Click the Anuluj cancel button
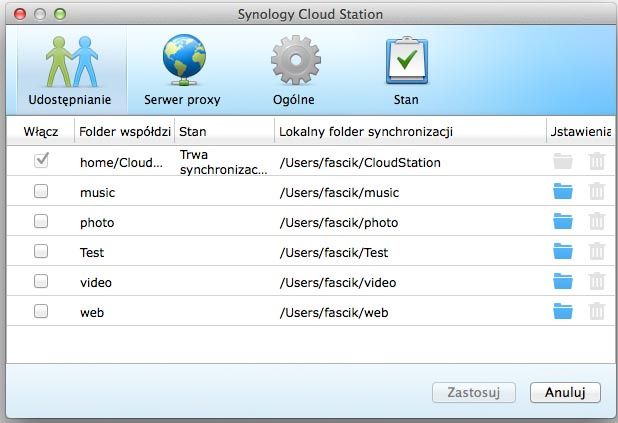618x423 pixels. [x=565, y=392]
